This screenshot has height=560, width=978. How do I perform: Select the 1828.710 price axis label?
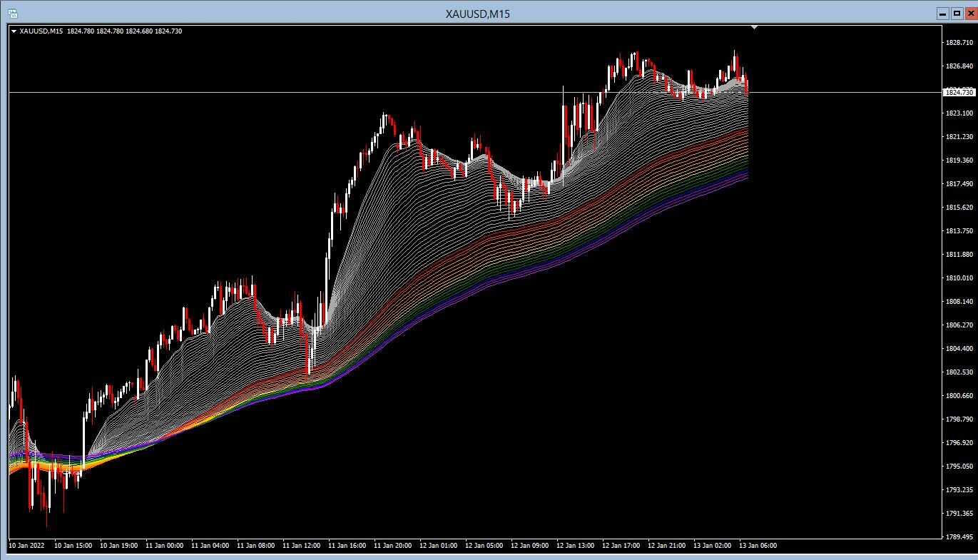click(959, 43)
